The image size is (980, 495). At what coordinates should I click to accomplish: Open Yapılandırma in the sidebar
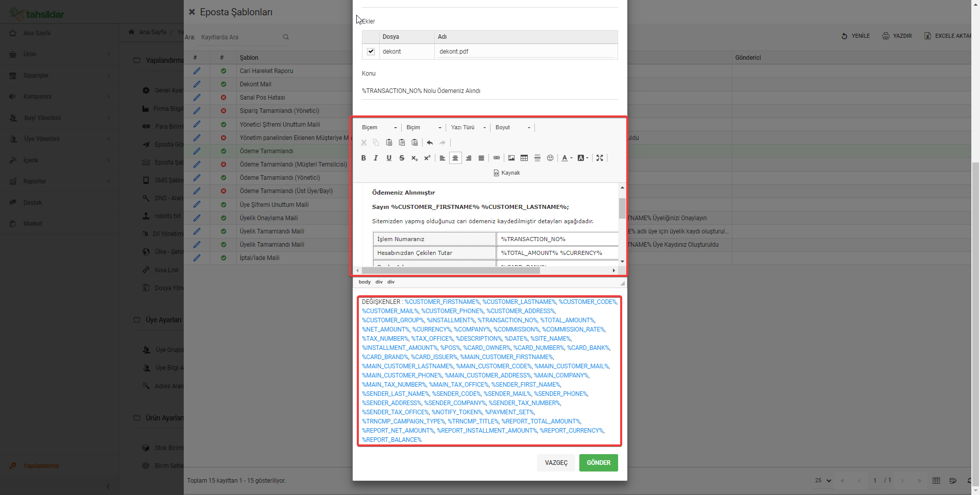click(59, 466)
